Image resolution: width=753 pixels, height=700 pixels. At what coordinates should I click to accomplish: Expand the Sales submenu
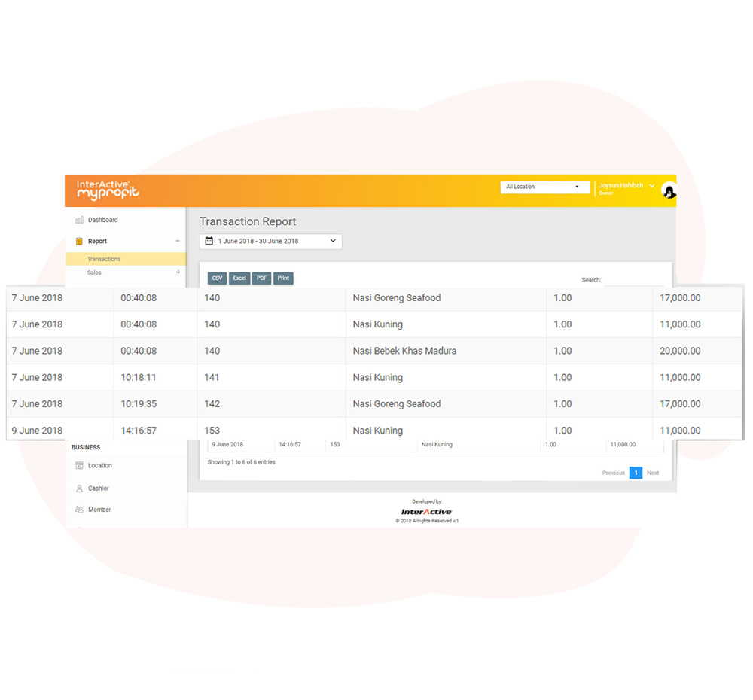click(x=178, y=272)
